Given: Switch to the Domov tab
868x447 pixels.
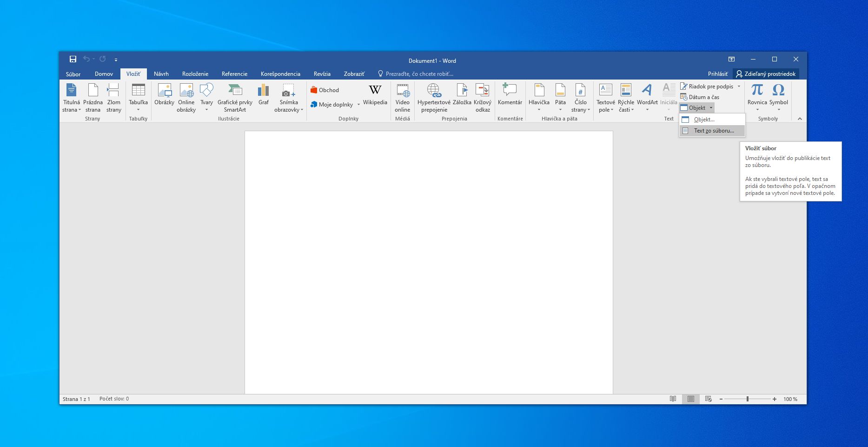Looking at the screenshot, I should [x=104, y=74].
